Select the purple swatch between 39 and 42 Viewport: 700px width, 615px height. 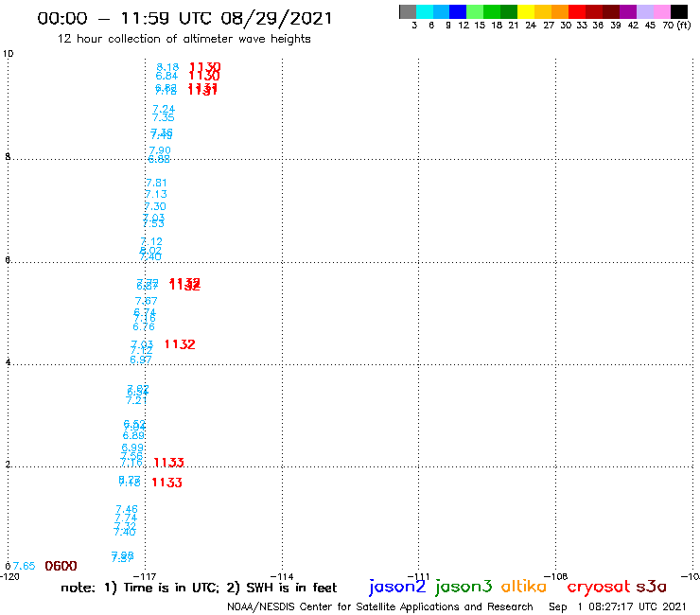tap(628, 11)
